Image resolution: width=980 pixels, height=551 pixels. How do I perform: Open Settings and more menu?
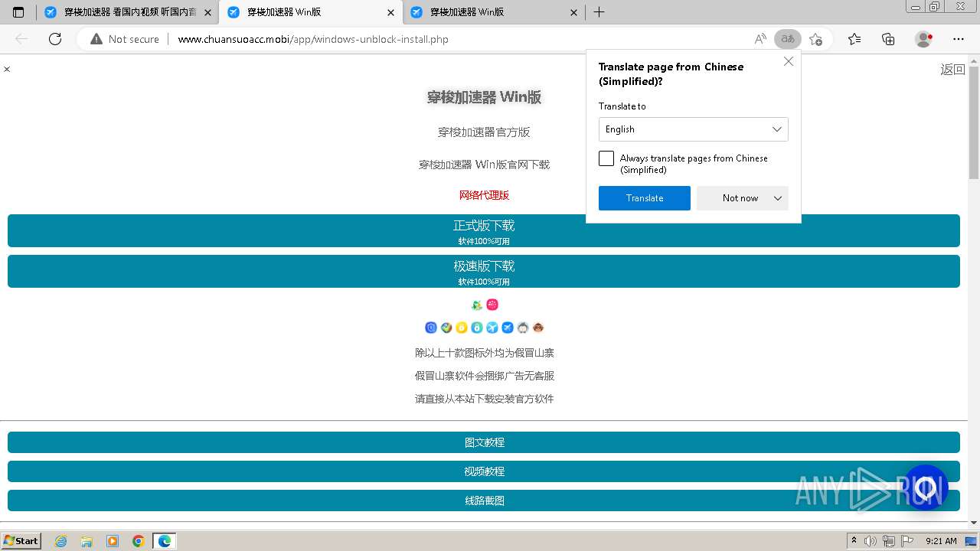click(959, 39)
